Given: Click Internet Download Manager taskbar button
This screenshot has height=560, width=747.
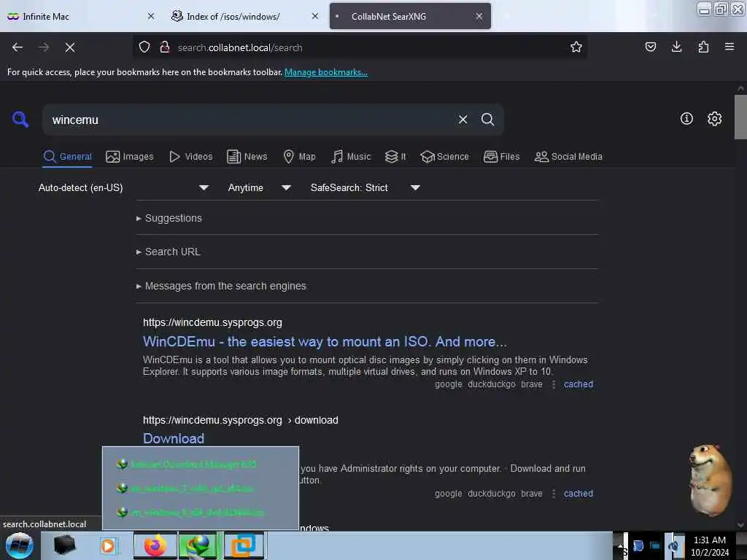Looking at the screenshot, I should coord(200,545).
